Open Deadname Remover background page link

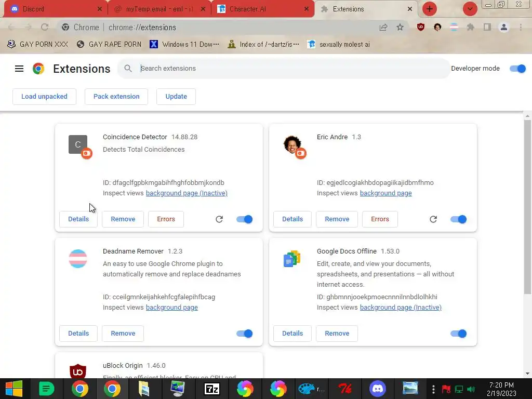[171, 308]
